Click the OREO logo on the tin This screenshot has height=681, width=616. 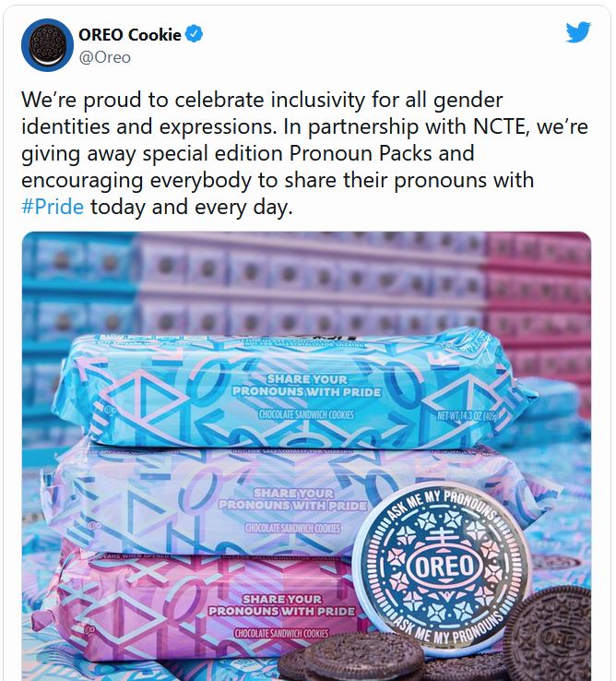444,566
